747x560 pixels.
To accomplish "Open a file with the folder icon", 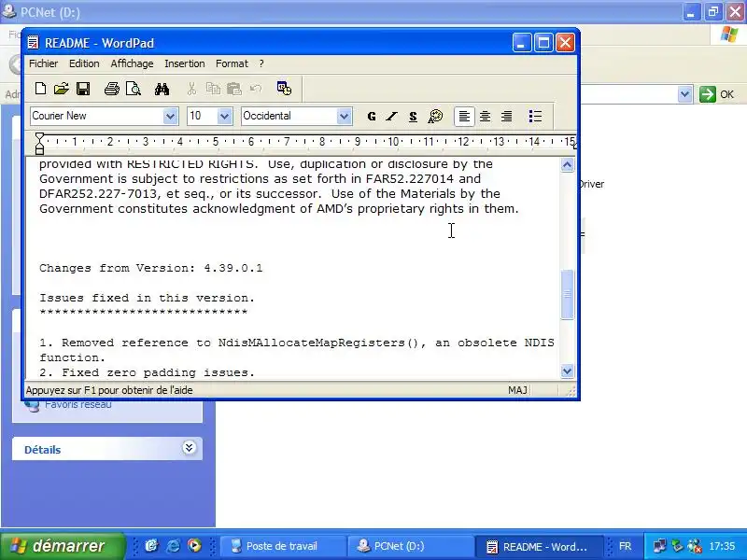I will click(x=61, y=89).
